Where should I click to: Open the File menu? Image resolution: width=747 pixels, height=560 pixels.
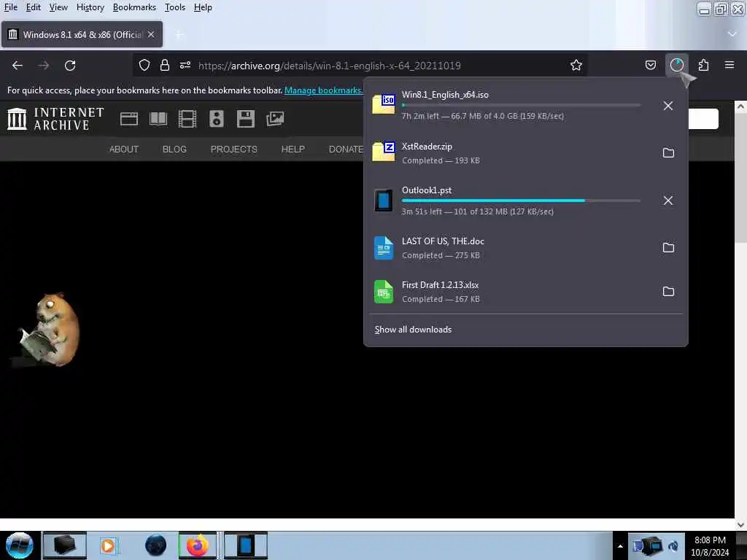tap(10, 7)
